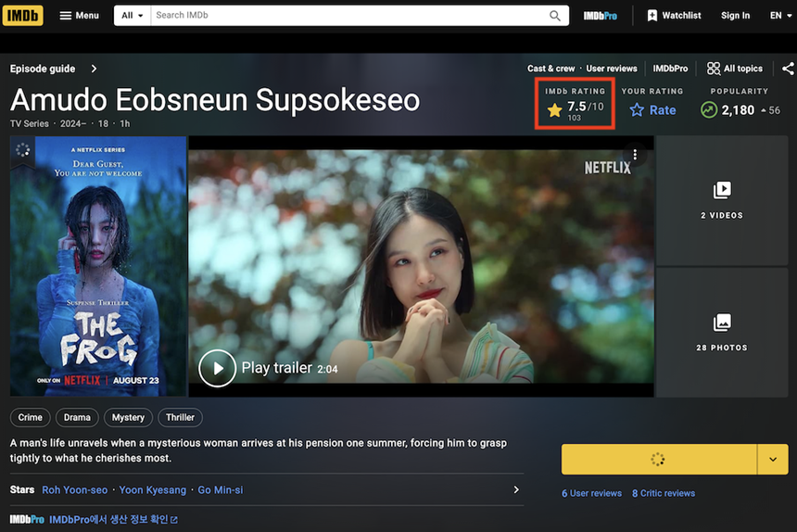Open Roh Yoon-seo's page
Screen dimensions: 797x532
pyautogui.click(x=75, y=489)
